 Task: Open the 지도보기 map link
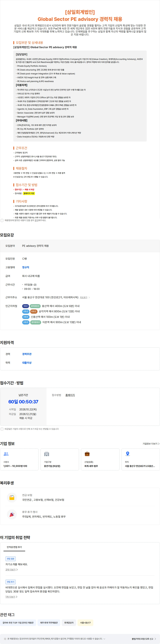[x=83, y=297]
